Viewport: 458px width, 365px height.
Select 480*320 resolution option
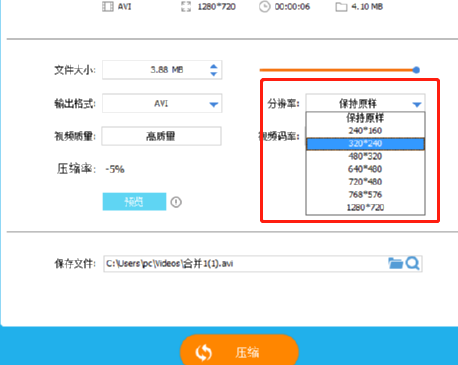365,156
